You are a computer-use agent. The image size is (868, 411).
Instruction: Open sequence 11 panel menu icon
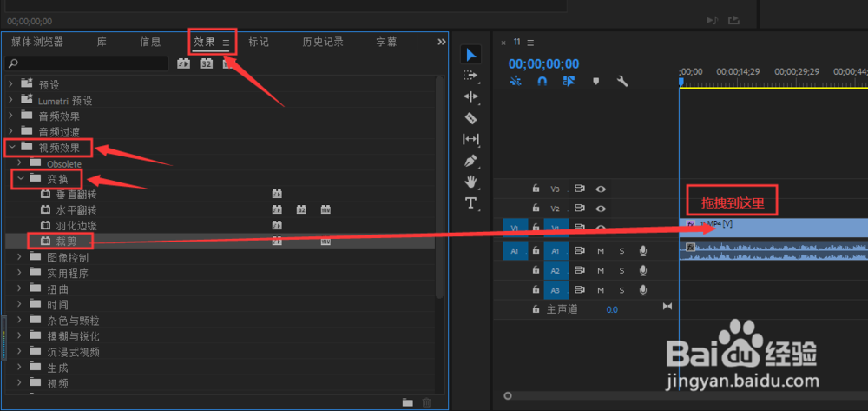[x=530, y=43]
